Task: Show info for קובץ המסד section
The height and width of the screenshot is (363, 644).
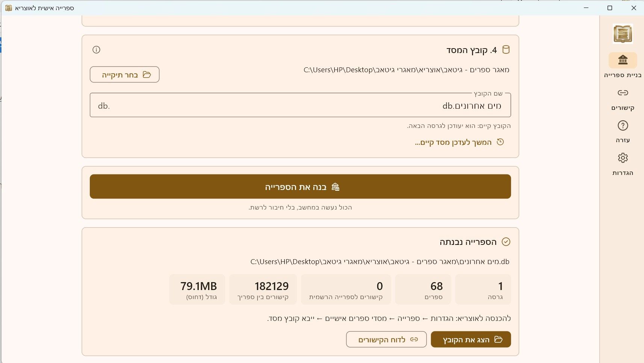Action: coord(96,50)
